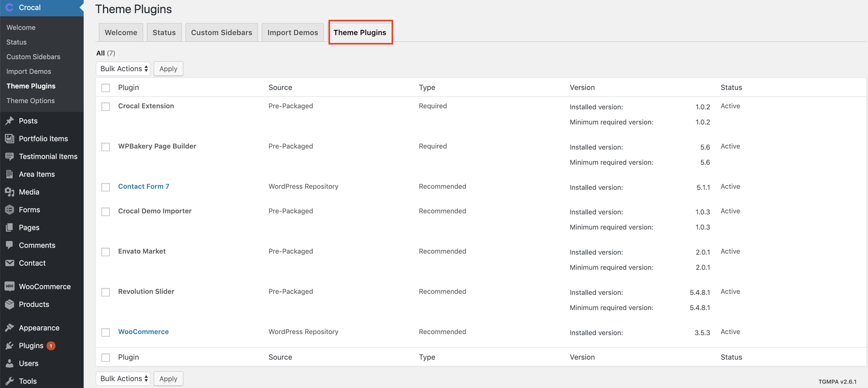Click the Portfolio Items icon
868x388 pixels.
tap(9, 139)
